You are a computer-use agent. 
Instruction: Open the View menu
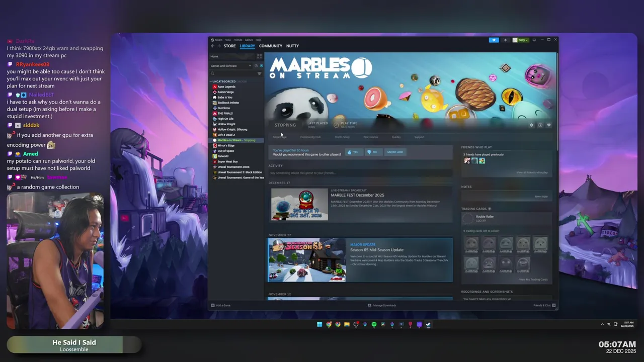pyautogui.click(x=228, y=40)
